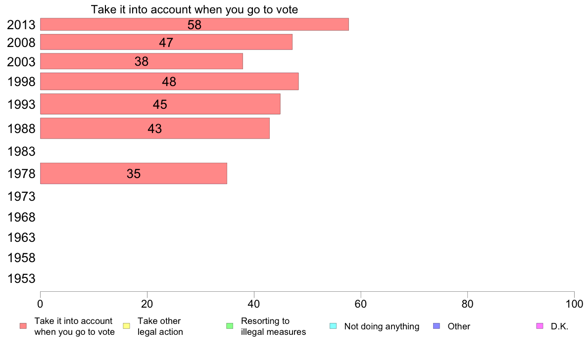Select the 2013 bar showing 58
The width and height of the screenshot is (588, 364).
tap(194, 24)
